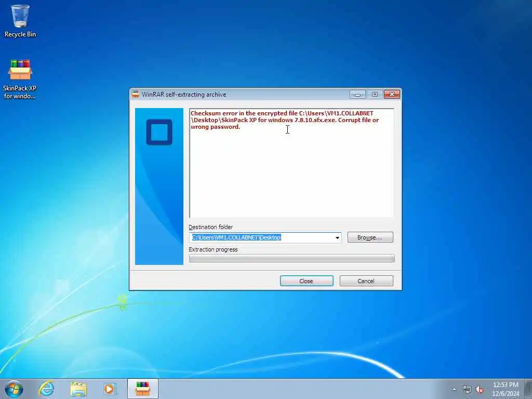
Task: Select the SkinPack XP desktop icon
Action: point(20,79)
